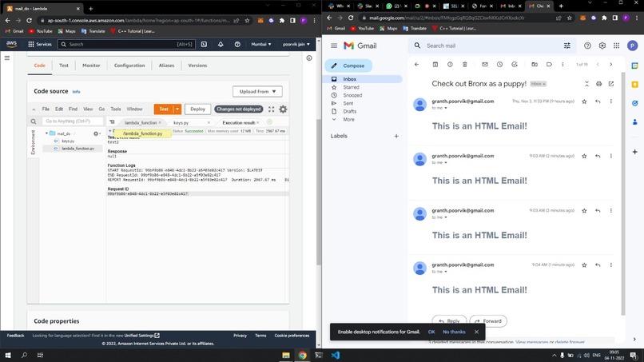This screenshot has width=644, height=362.
Task: Open Windows Start menu
Action: 8,356
